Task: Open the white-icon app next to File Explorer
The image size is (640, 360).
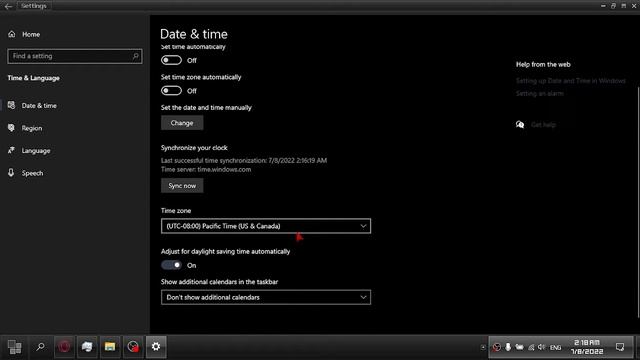Action: pos(87,347)
